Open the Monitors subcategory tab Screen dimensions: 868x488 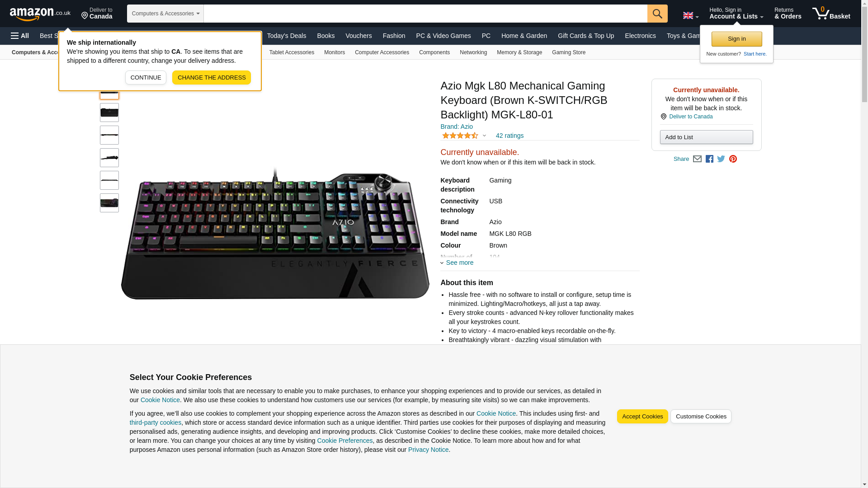click(335, 52)
